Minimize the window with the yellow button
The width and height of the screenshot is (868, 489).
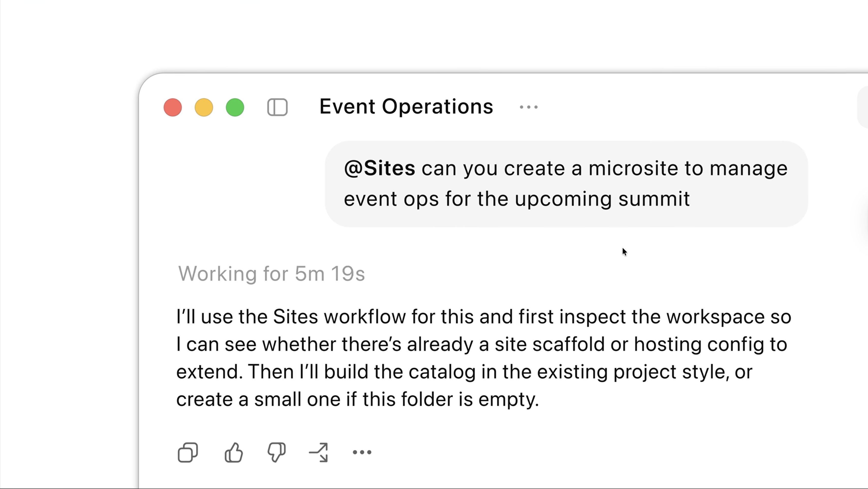[x=204, y=107]
